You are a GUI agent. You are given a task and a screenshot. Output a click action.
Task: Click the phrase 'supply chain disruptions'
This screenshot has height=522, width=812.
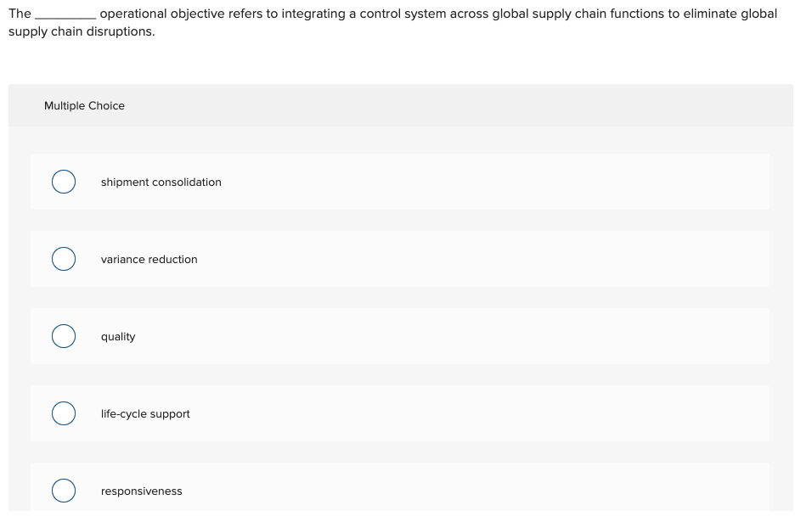pos(81,31)
